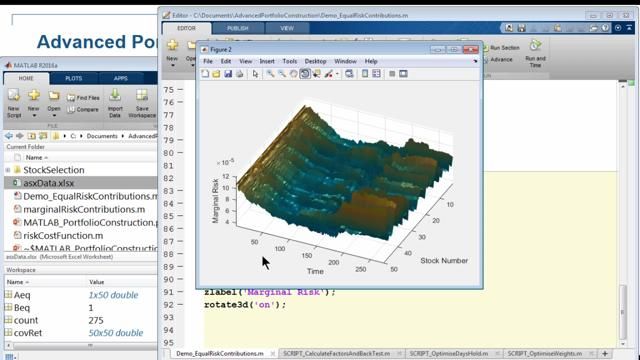
Task: Open Help menu in Figure 2
Action: point(371,61)
